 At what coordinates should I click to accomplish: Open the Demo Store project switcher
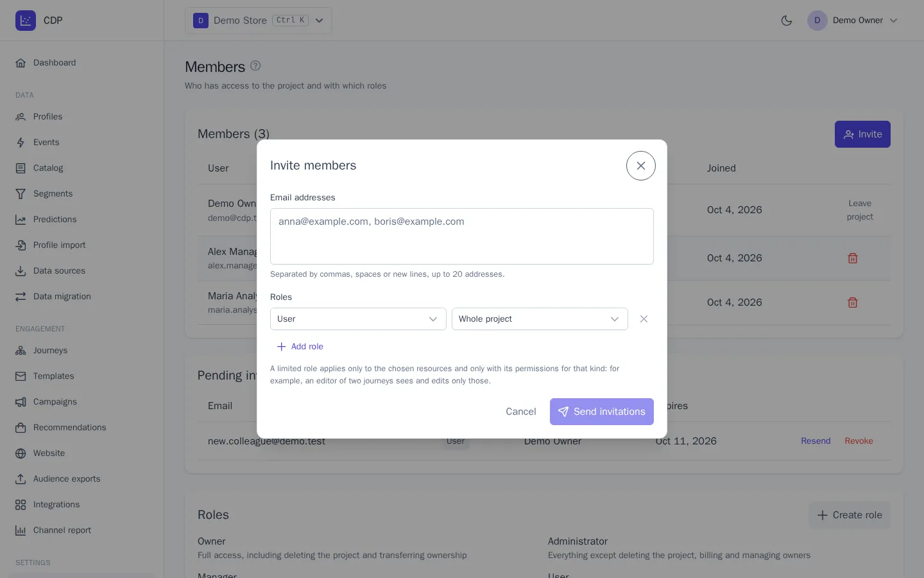(259, 21)
